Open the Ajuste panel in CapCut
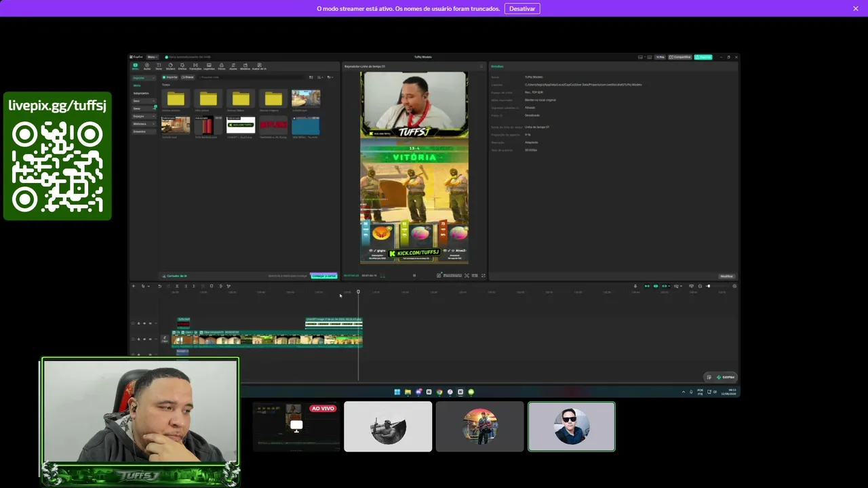This screenshot has height=488, width=868. [233, 66]
